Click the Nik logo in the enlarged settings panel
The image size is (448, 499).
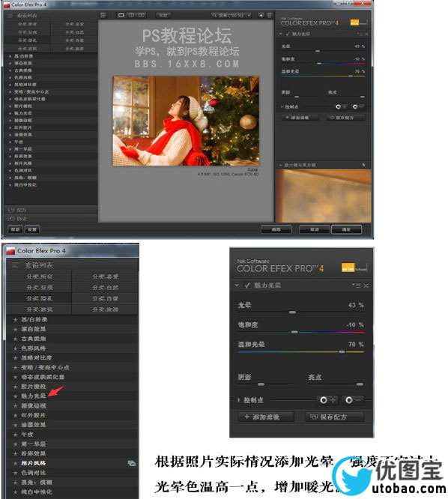[x=354, y=268]
